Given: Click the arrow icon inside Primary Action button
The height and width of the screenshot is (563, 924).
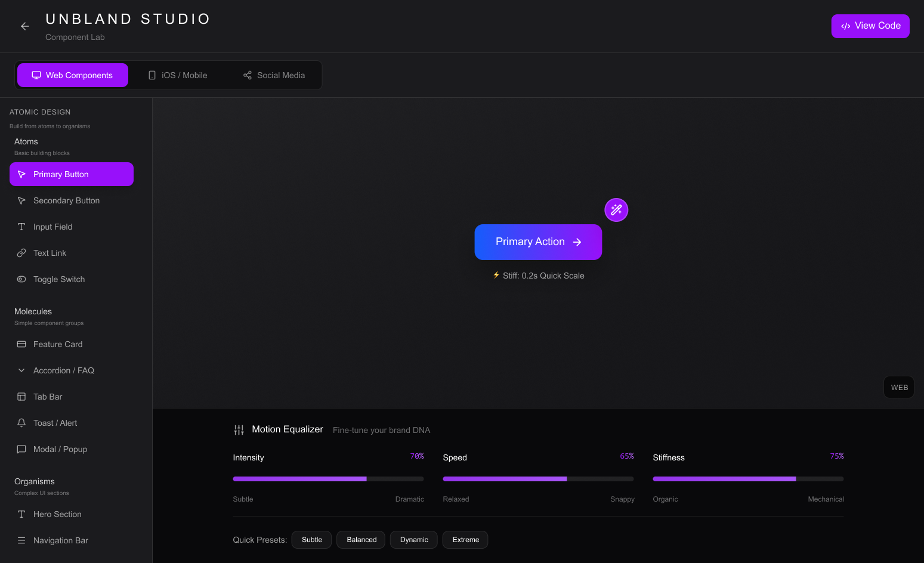Looking at the screenshot, I should point(577,242).
